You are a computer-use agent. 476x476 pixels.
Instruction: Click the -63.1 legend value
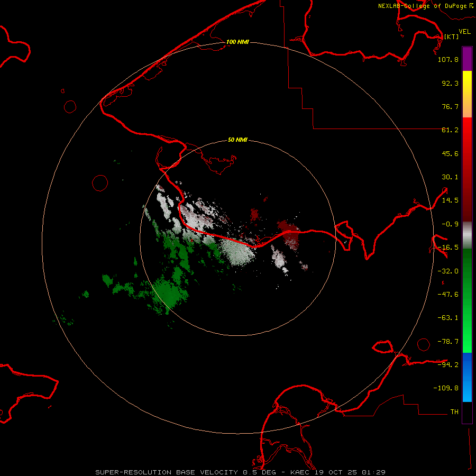(448, 318)
